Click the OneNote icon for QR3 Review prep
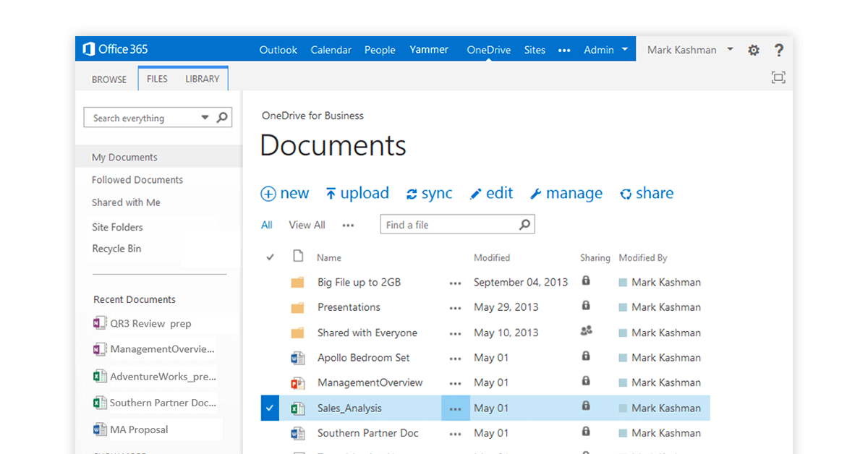The height and width of the screenshot is (454, 868). click(x=100, y=323)
